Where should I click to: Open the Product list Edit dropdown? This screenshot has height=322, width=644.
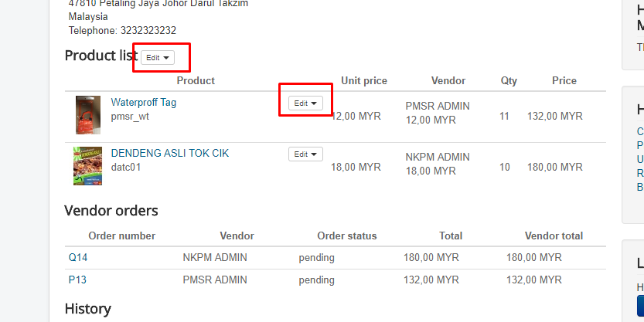[x=158, y=58]
